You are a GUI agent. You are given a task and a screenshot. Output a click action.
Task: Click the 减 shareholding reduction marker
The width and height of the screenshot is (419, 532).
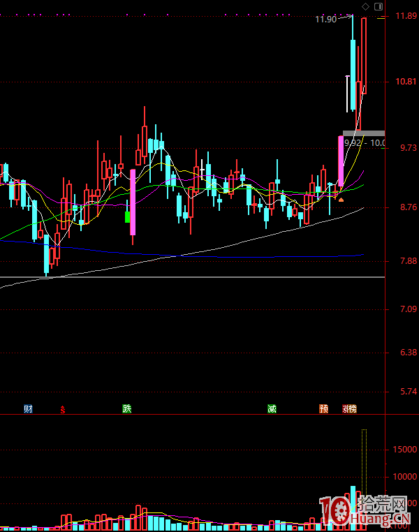pos(272,409)
